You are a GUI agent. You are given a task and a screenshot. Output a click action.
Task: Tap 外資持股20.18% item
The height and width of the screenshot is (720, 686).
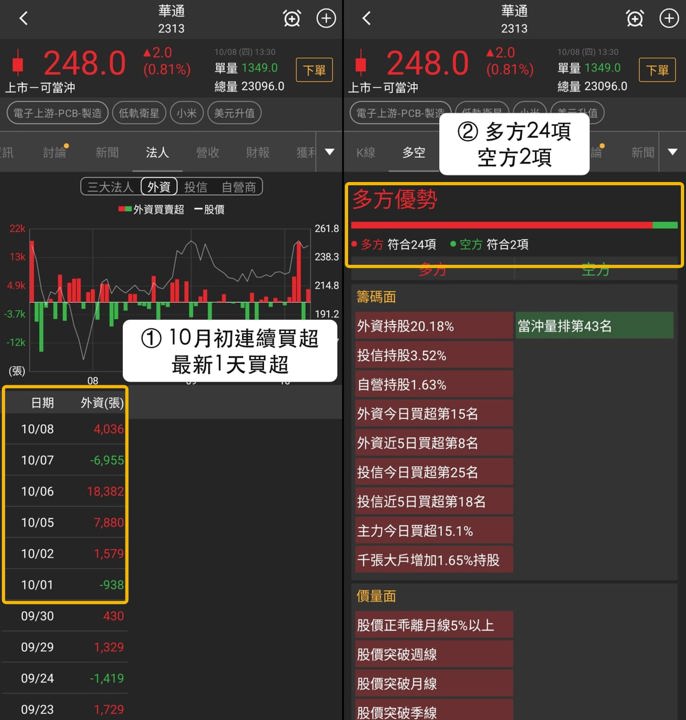433,326
